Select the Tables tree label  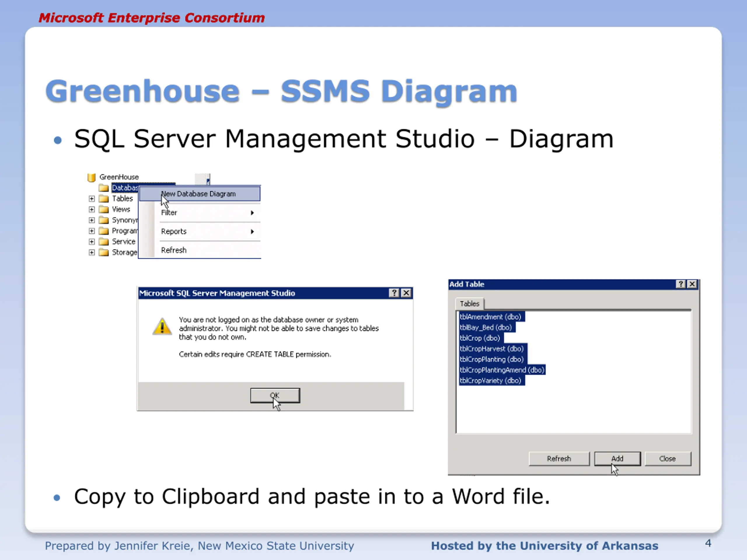[122, 199]
